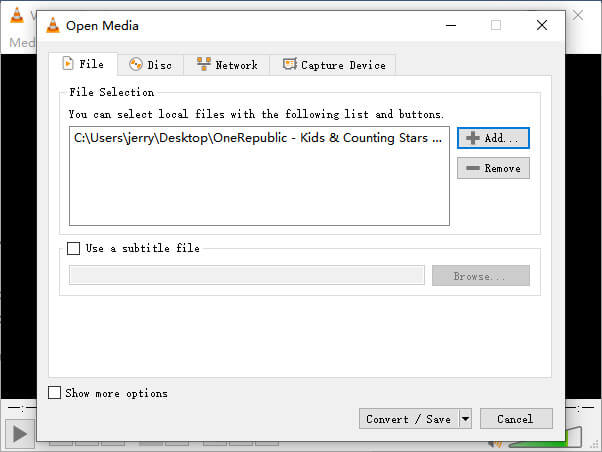602x452 pixels.
Task: Click Convert / Save button
Action: [409, 419]
